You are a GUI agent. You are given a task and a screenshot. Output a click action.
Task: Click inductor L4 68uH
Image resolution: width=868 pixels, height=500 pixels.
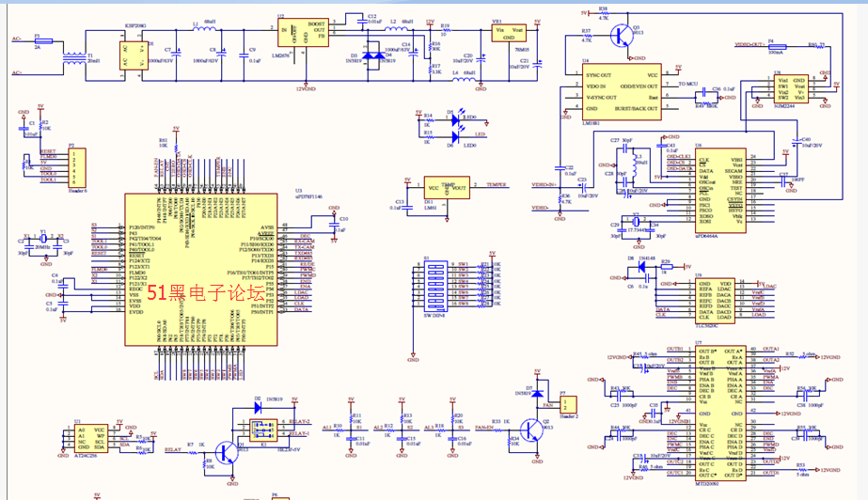(464, 80)
